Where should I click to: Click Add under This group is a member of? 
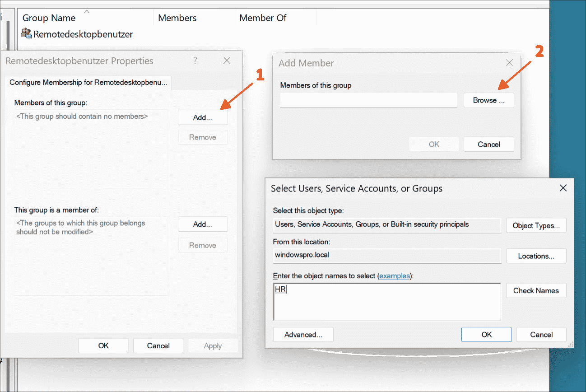click(x=203, y=224)
